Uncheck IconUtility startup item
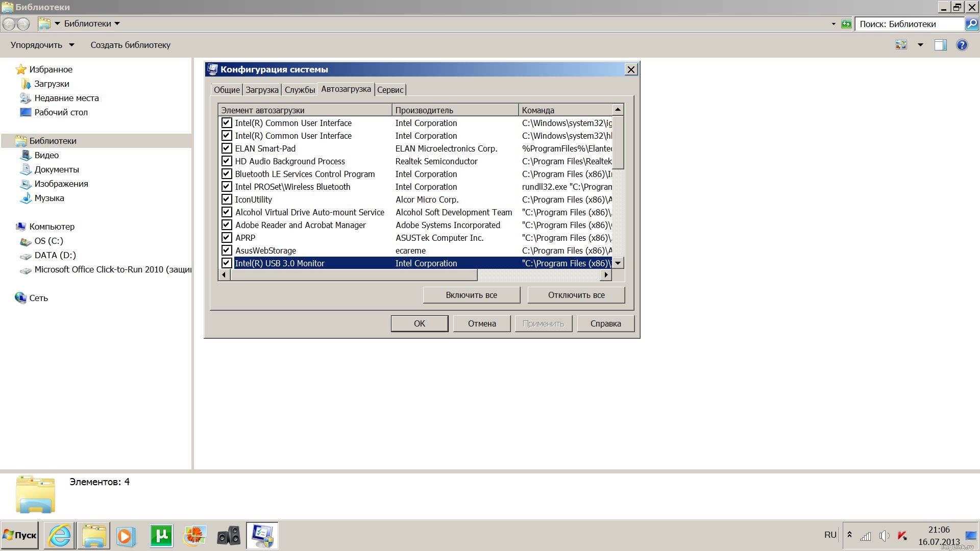The width and height of the screenshot is (980, 551). coord(227,199)
